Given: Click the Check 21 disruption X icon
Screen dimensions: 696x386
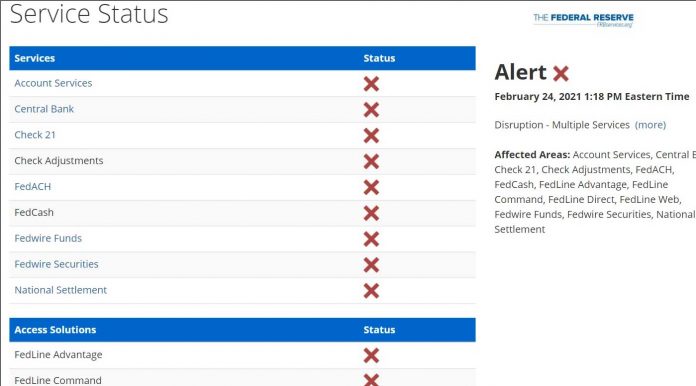Looking at the screenshot, I should click(371, 135).
